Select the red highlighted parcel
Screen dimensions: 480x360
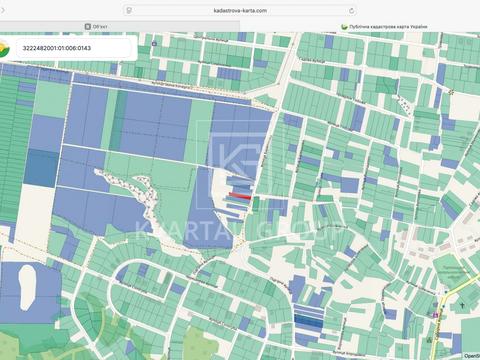point(240,196)
